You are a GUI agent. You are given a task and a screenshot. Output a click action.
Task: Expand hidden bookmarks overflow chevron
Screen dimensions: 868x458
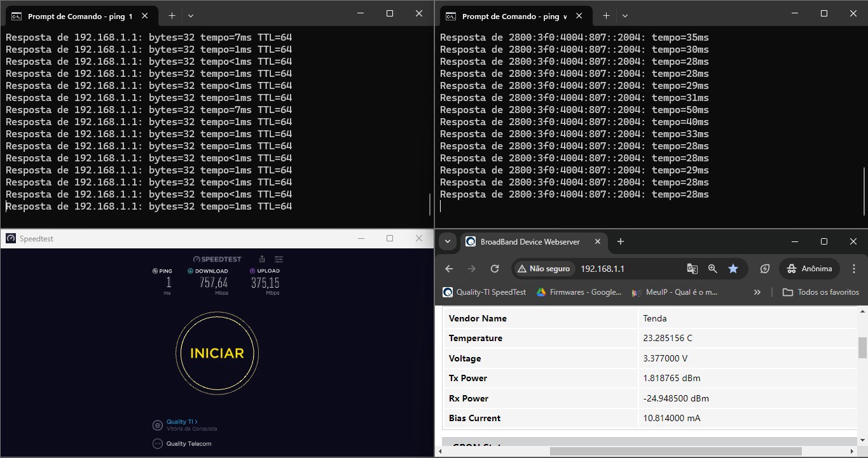[x=757, y=292]
